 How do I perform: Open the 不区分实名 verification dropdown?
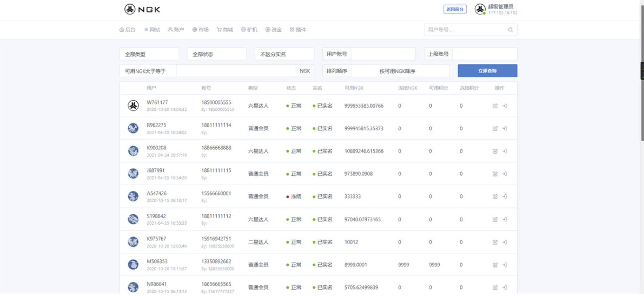[284, 54]
